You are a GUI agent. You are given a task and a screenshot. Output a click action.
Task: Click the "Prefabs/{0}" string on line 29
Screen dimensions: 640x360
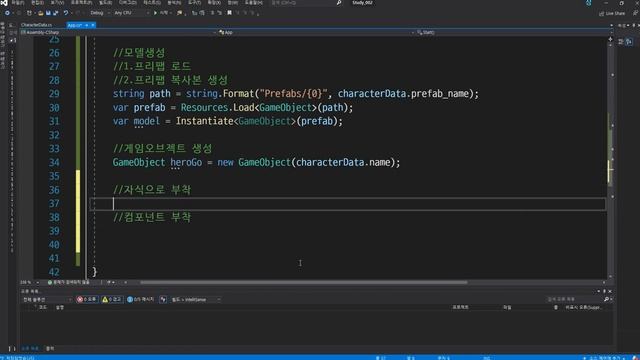pyautogui.click(x=293, y=94)
